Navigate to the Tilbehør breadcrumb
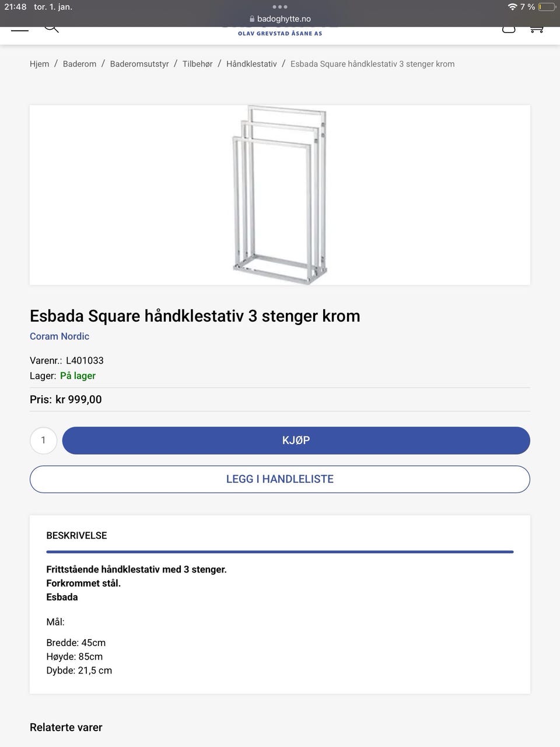Viewport: 560px width, 747px height. (x=197, y=64)
